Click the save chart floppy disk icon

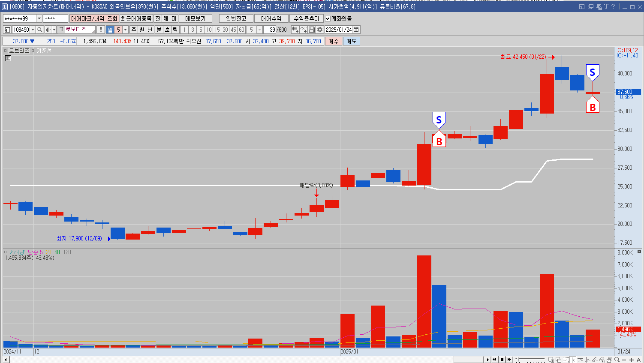pyautogui.click(x=312, y=30)
